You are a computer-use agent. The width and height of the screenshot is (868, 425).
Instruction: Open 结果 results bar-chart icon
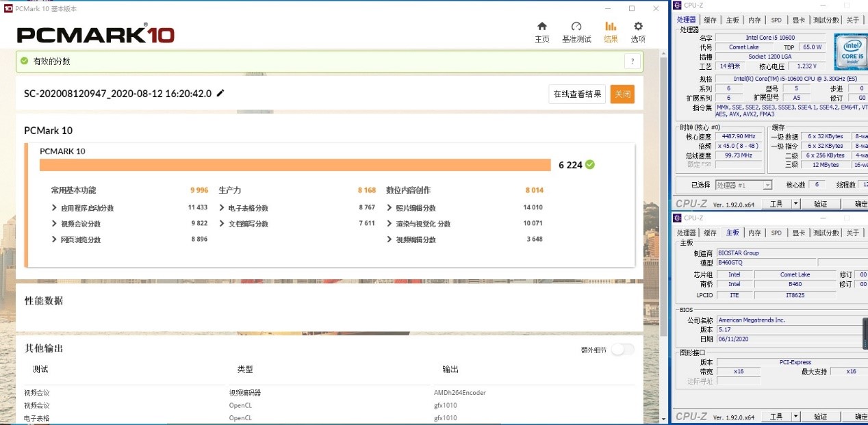[611, 27]
